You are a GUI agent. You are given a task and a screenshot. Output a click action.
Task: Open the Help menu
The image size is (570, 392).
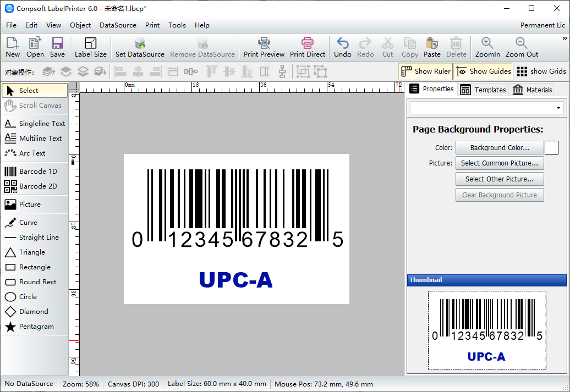202,25
